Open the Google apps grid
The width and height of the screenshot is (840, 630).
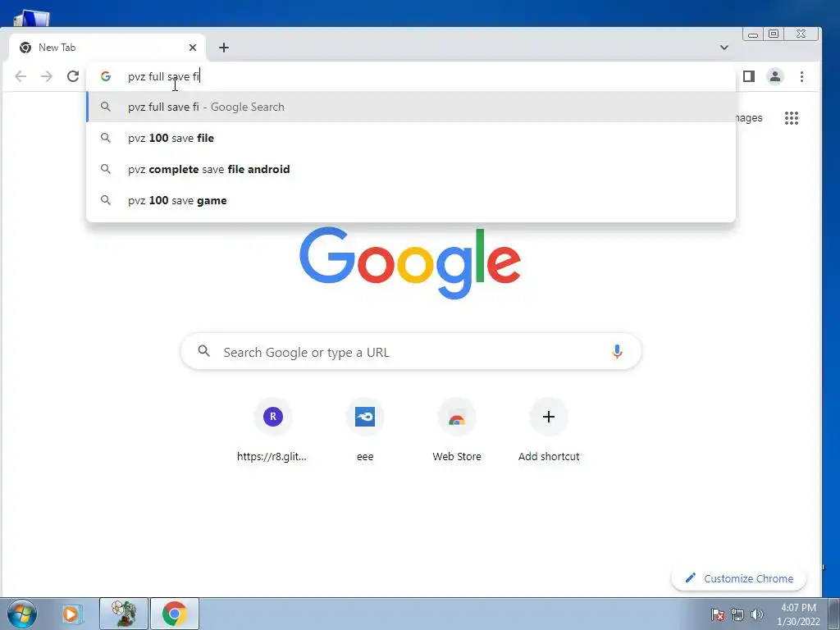pyautogui.click(x=792, y=118)
